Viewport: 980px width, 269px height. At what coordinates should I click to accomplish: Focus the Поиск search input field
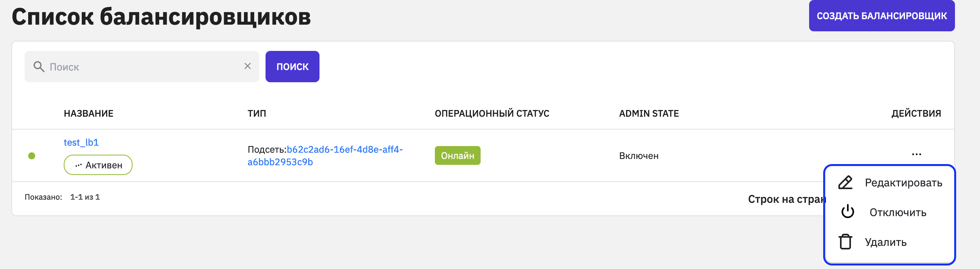coord(142,67)
